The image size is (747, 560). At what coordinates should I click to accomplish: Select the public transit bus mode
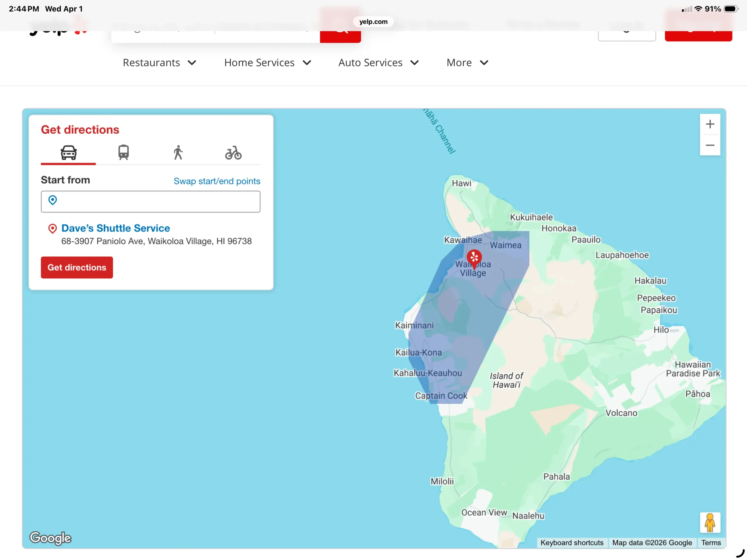tap(123, 153)
